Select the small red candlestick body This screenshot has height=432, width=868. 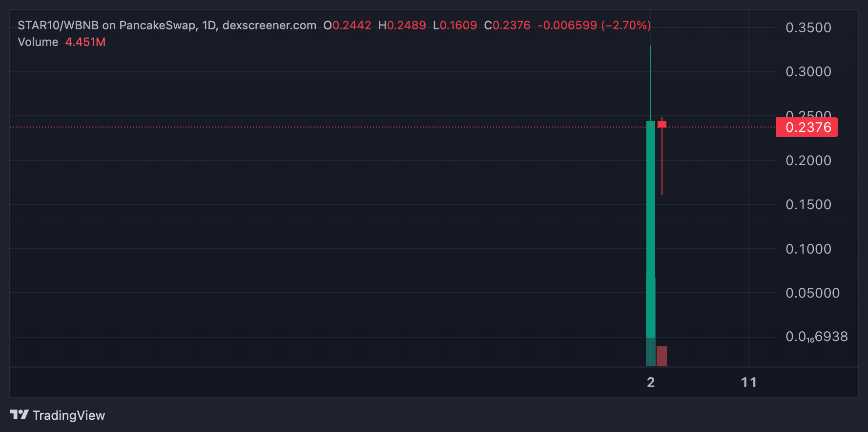point(662,125)
